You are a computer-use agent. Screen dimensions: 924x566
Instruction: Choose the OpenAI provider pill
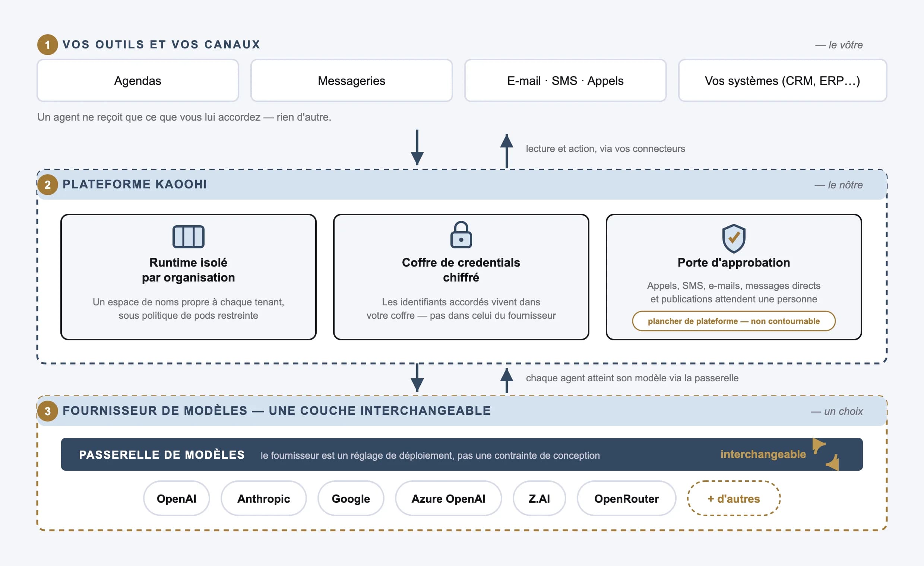176,498
